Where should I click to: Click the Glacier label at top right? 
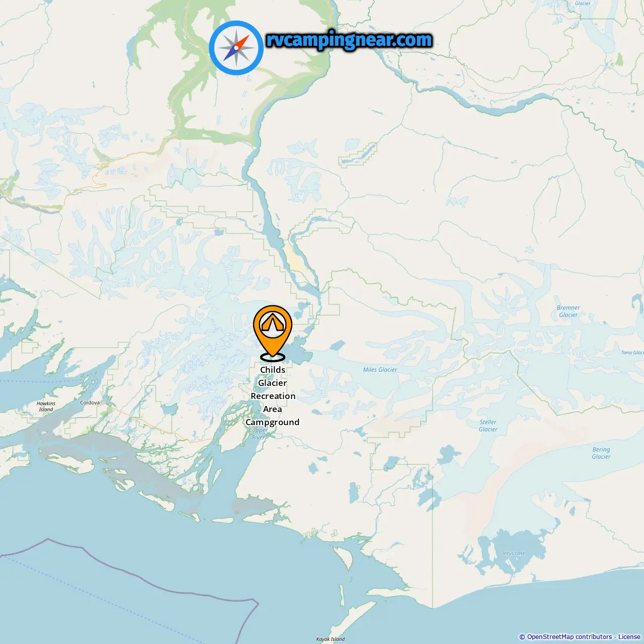583,4
